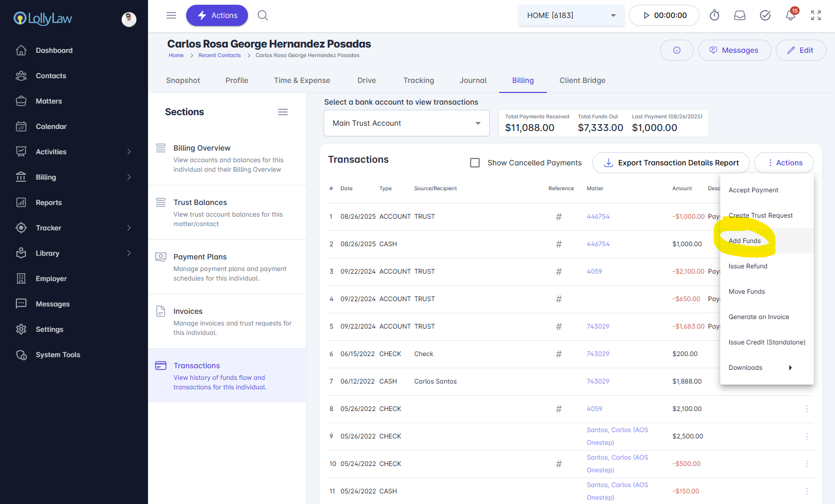Expand the Billing sidebar menu
The height and width of the screenshot is (504, 835).
pyautogui.click(x=74, y=177)
